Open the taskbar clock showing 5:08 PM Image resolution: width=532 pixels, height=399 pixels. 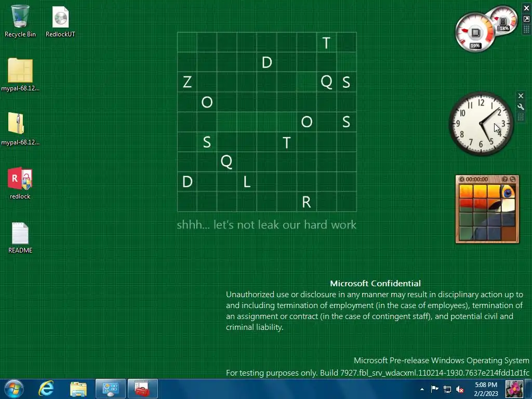tap(486, 389)
